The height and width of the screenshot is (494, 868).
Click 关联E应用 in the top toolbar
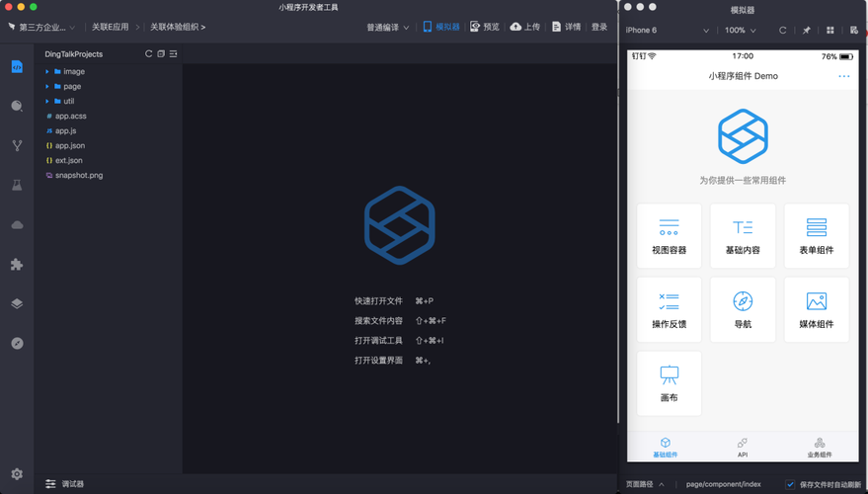111,27
